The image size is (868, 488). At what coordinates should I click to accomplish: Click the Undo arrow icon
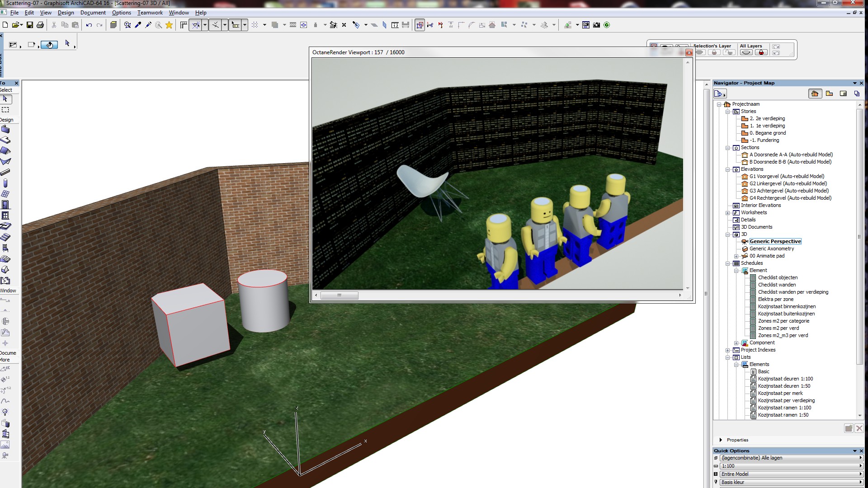point(89,25)
